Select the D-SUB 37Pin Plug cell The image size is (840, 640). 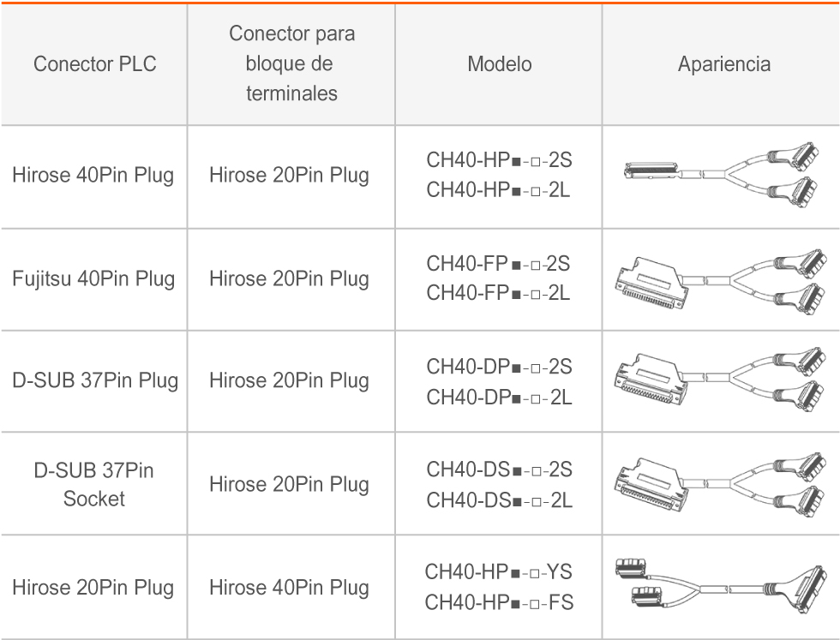pos(95,380)
